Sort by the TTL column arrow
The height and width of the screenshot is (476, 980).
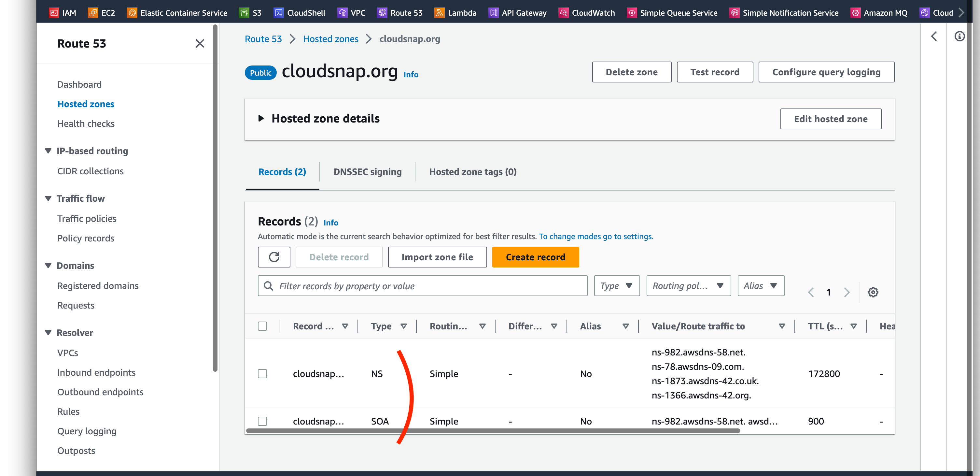point(853,326)
